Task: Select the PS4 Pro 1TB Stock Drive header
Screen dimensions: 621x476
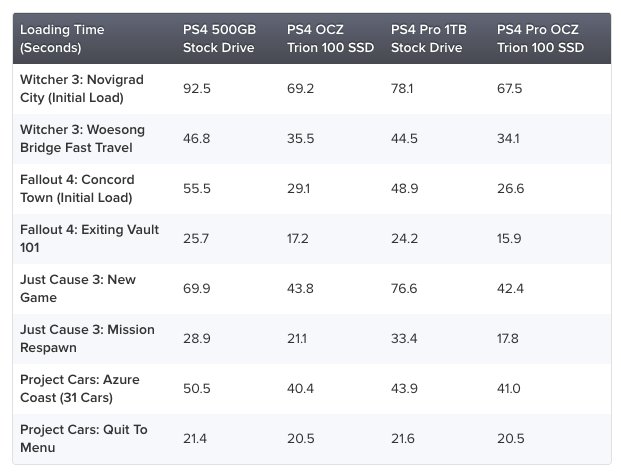Action: pyautogui.click(x=429, y=38)
